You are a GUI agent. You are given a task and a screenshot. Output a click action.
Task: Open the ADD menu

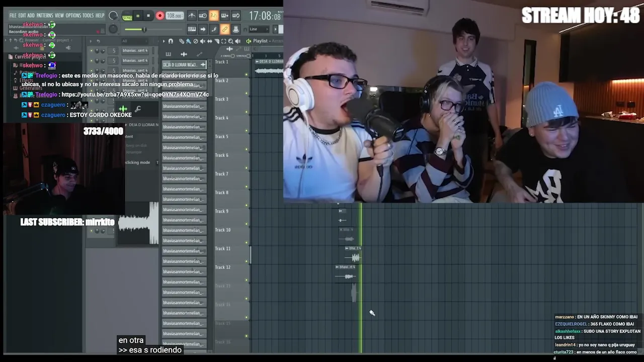pos(31,15)
